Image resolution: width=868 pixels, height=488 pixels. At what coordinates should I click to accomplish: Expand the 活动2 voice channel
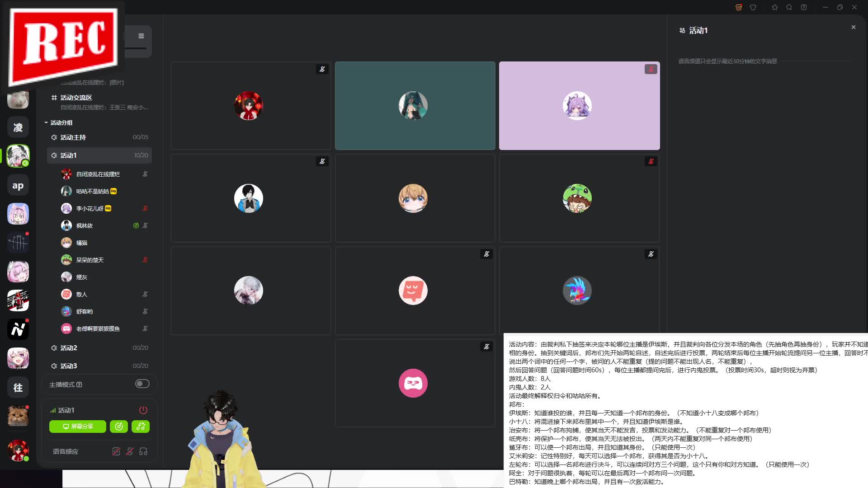pyautogui.click(x=69, y=348)
